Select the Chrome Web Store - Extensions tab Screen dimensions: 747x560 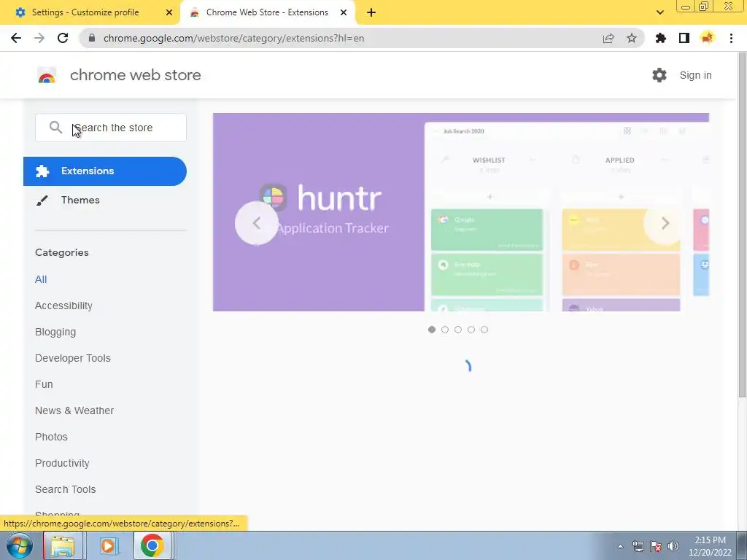pyautogui.click(x=267, y=12)
